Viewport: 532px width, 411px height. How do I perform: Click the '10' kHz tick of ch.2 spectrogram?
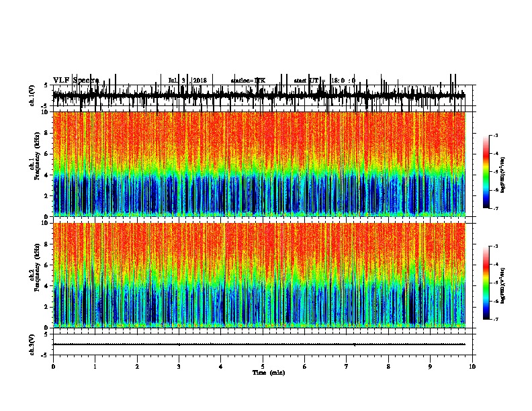pyautogui.click(x=46, y=223)
